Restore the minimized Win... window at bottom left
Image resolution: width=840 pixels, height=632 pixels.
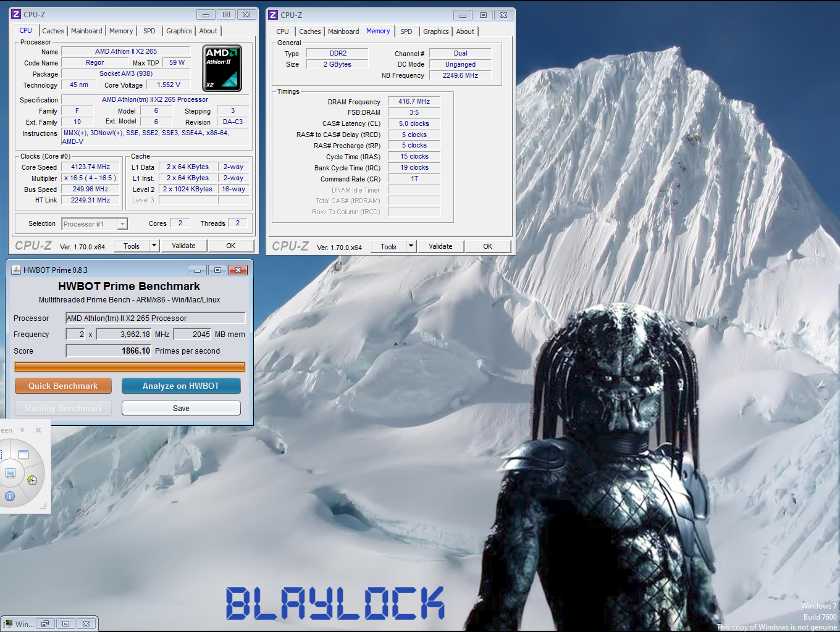(45, 624)
